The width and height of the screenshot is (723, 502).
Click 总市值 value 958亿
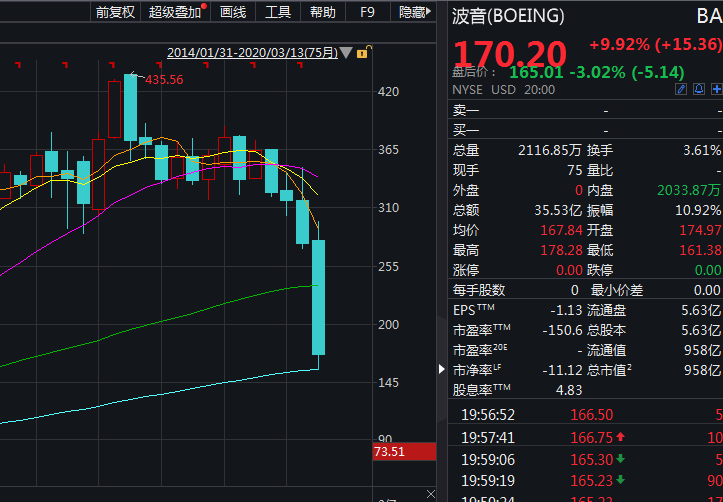click(x=702, y=370)
